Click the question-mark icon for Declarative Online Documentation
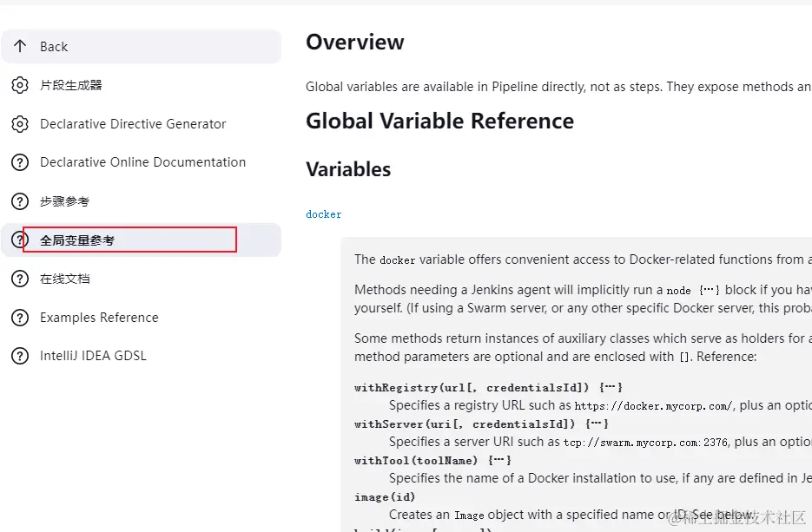Screen dimensions: 812x532 (20, 162)
